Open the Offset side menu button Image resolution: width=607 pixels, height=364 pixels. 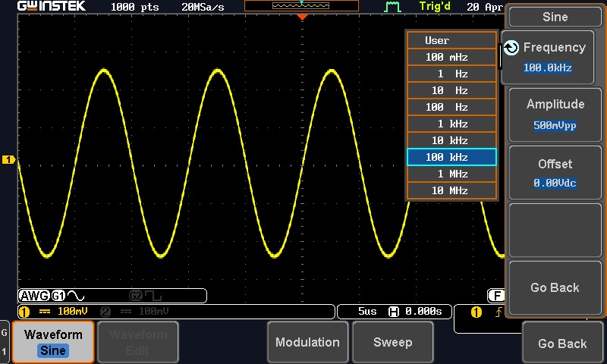pyautogui.click(x=555, y=173)
